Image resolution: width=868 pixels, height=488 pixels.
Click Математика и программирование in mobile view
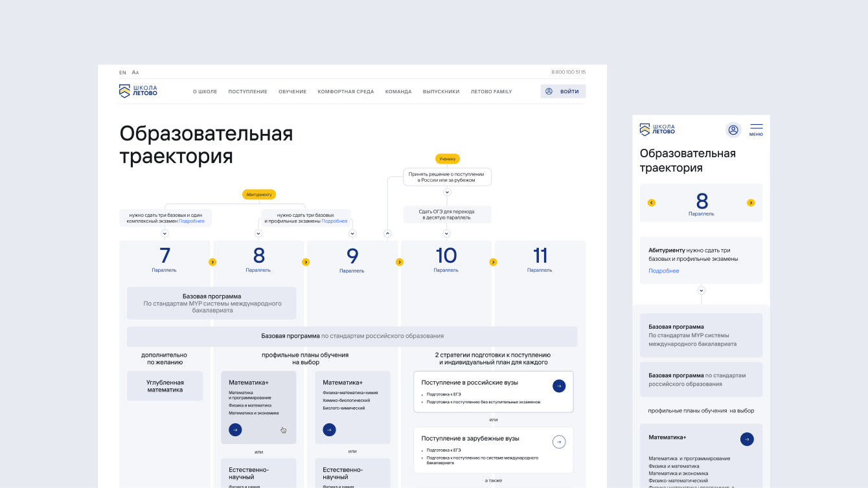pyautogui.click(x=689, y=458)
